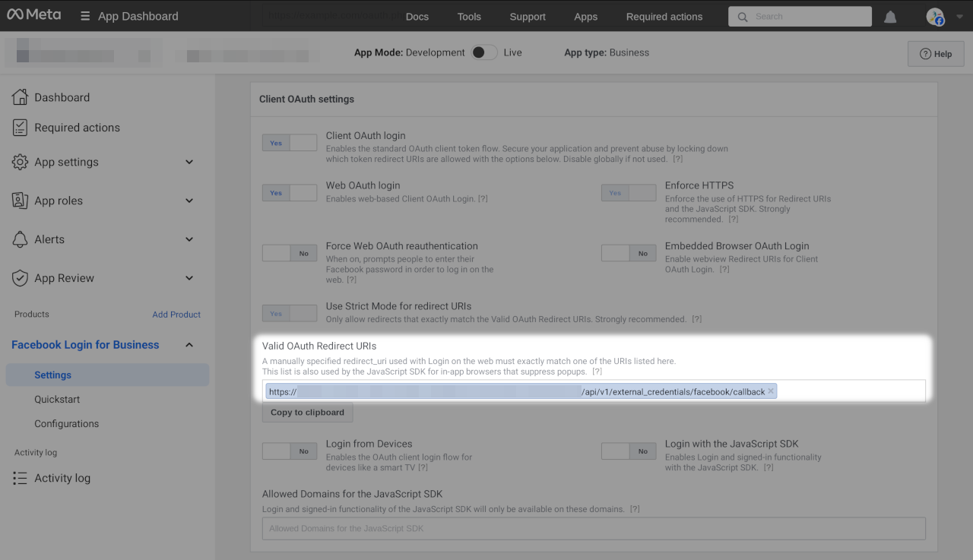973x560 pixels.
Task: Click the dropdown arrow beside the avatar
Action: pos(959,17)
